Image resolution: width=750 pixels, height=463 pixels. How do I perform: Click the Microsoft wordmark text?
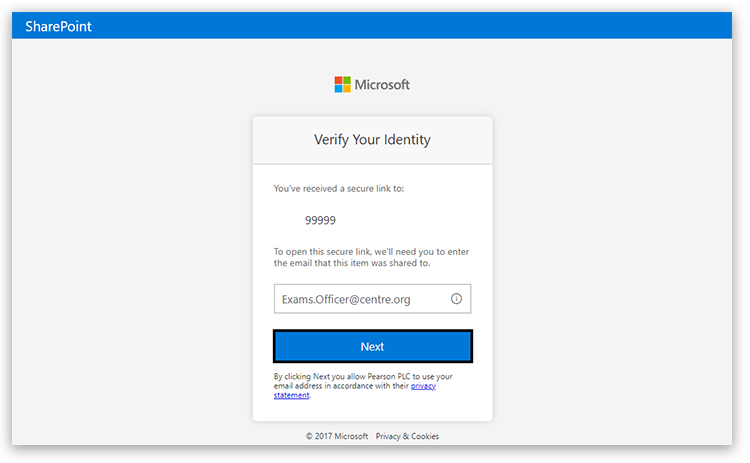382,85
